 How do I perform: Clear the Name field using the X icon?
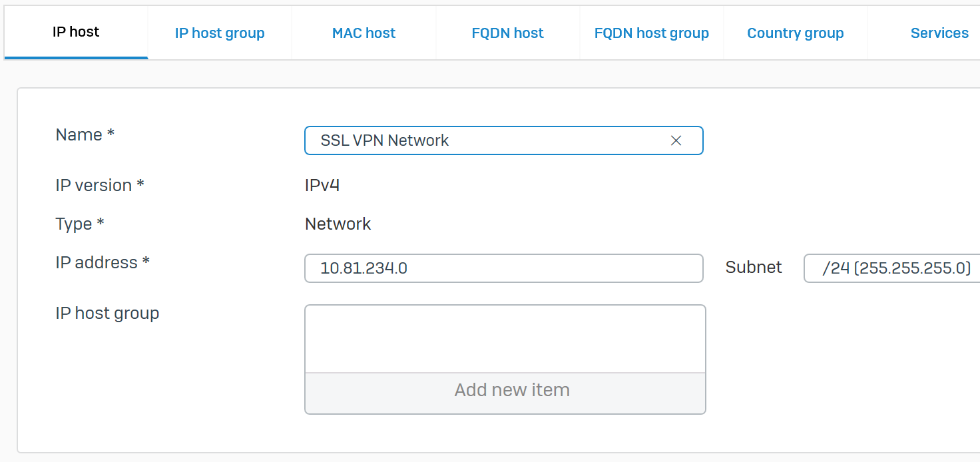[x=676, y=140]
